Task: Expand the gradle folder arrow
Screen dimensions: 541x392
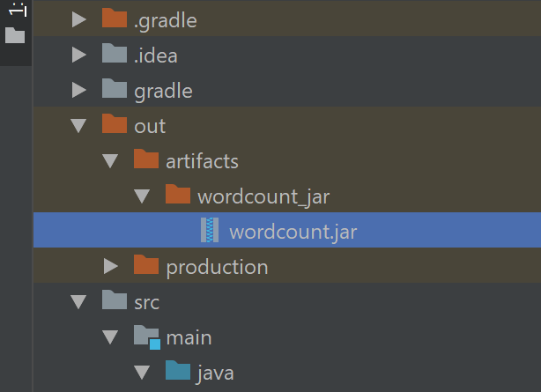Action: [79, 90]
